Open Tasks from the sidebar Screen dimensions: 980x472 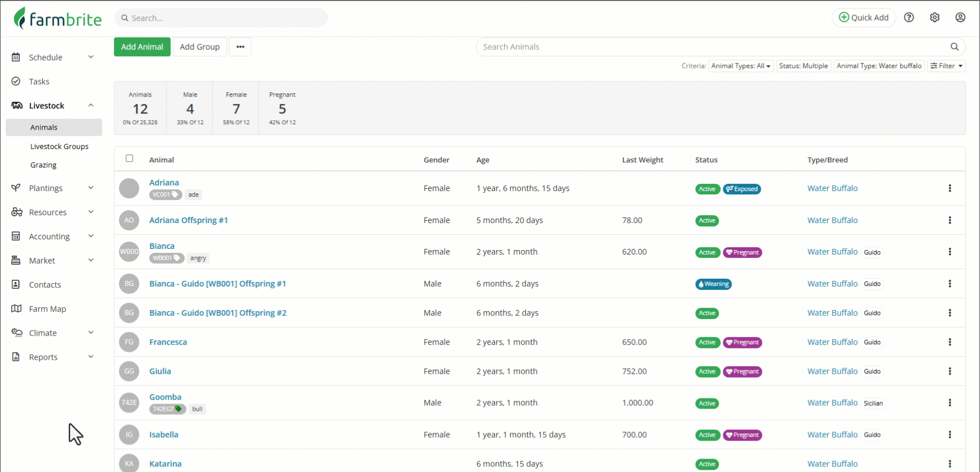pyautogui.click(x=39, y=81)
